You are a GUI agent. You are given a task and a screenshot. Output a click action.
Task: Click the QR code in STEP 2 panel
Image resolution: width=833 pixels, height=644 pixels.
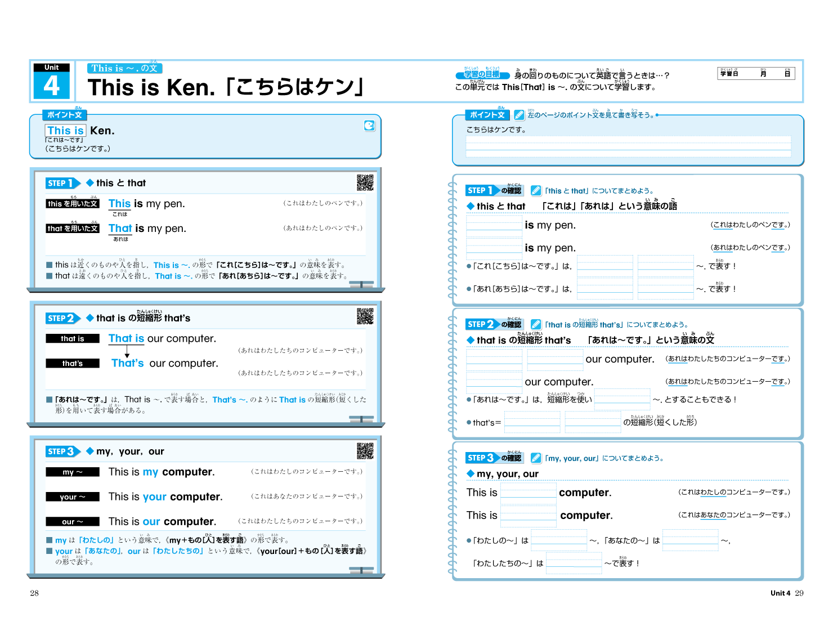[x=365, y=316]
